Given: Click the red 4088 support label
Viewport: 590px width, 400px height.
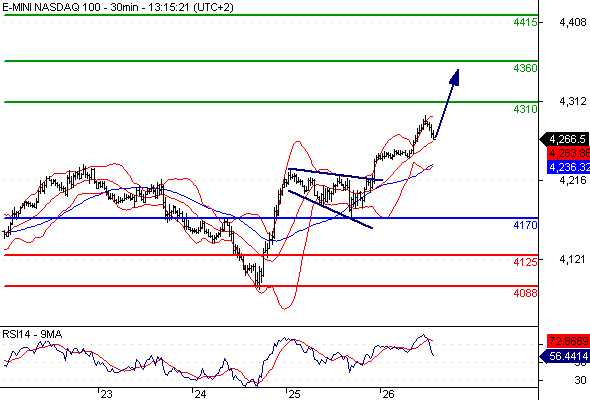Looking at the screenshot, I should point(525,293).
